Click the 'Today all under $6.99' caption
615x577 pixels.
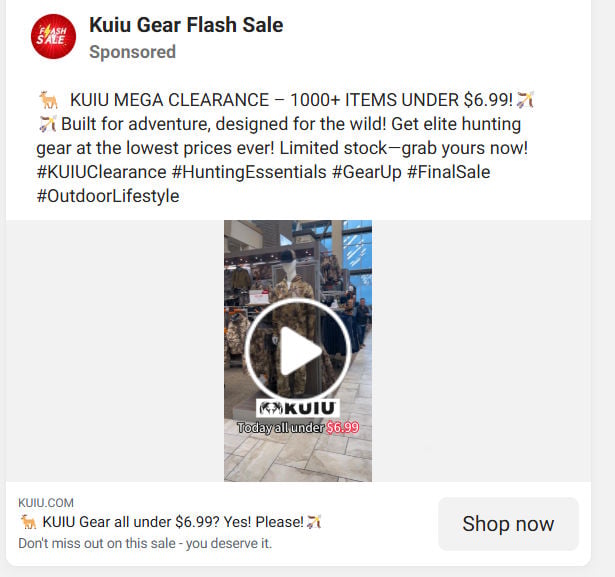[x=298, y=428]
